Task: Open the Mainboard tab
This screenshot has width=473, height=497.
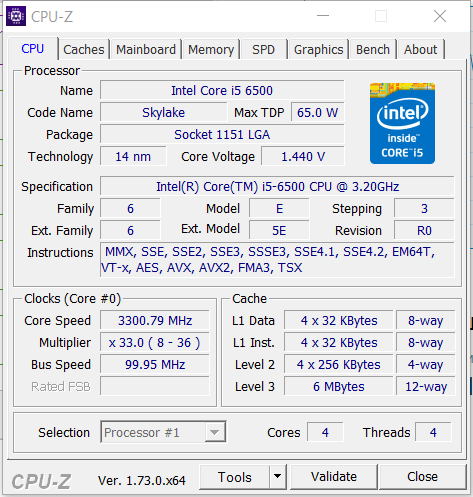Action: pyautogui.click(x=146, y=49)
